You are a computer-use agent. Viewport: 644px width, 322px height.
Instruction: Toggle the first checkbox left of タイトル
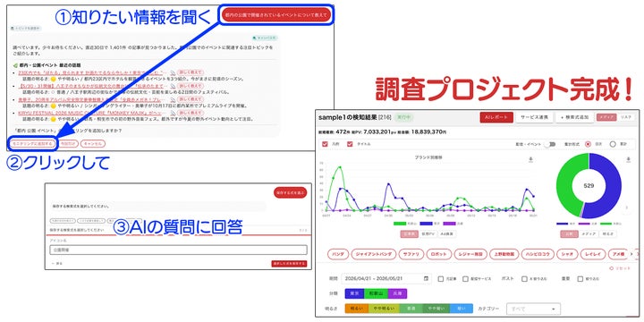pyautogui.click(x=325, y=144)
